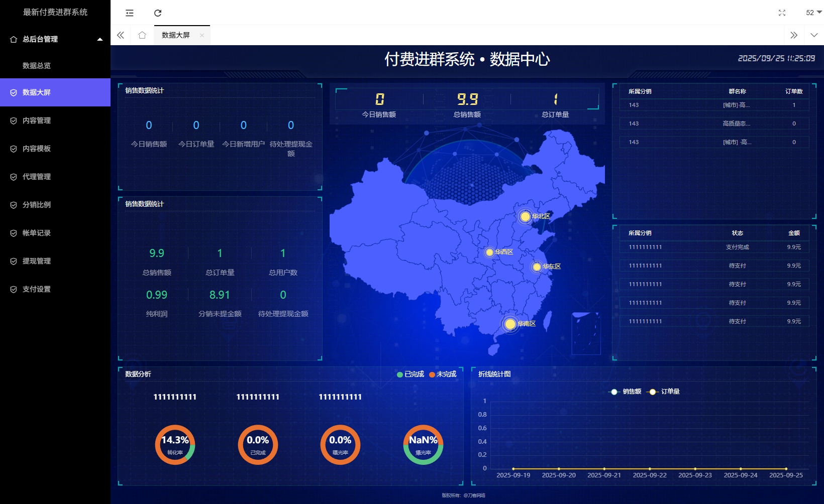Image resolution: width=824 pixels, height=504 pixels.
Task: Hide the 销售额 line series legend
Action: pos(625,392)
